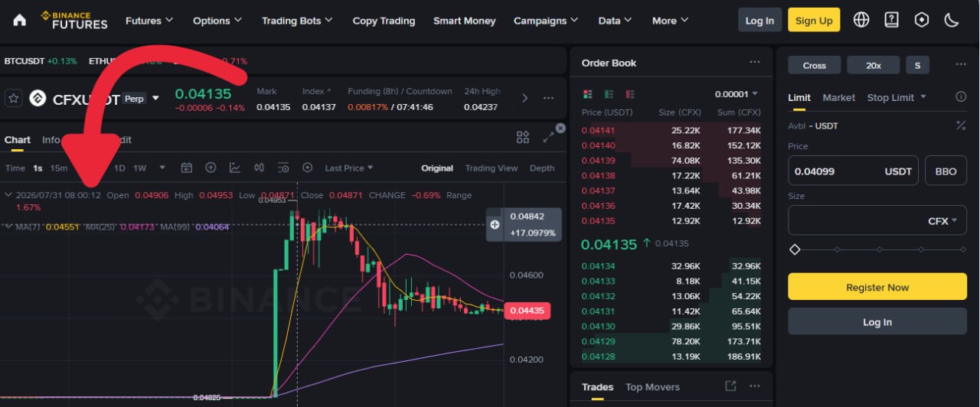Expand the Campaigns menu
Screen dimensions: 980x407
pyautogui.click(x=546, y=21)
